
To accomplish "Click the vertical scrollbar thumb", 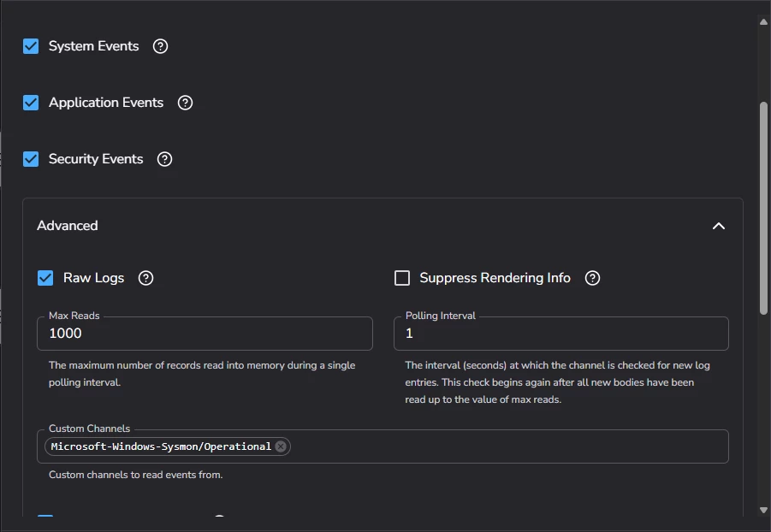I will [763, 205].
